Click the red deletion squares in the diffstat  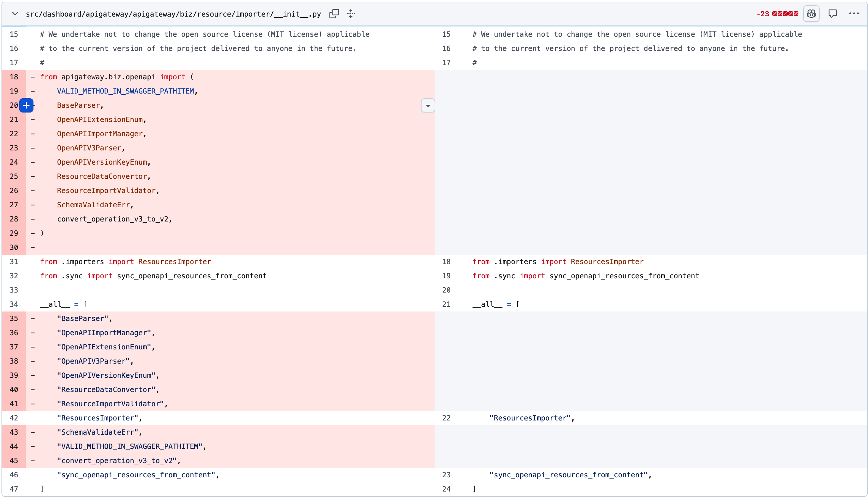coord(785,14)
